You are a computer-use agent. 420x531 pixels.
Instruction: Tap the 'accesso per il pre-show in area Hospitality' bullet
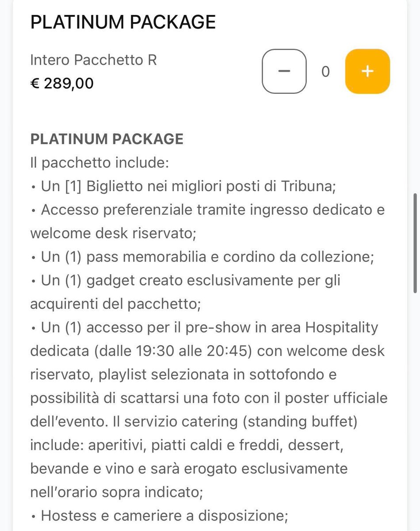pyautogui.click(x=205, y=328)
